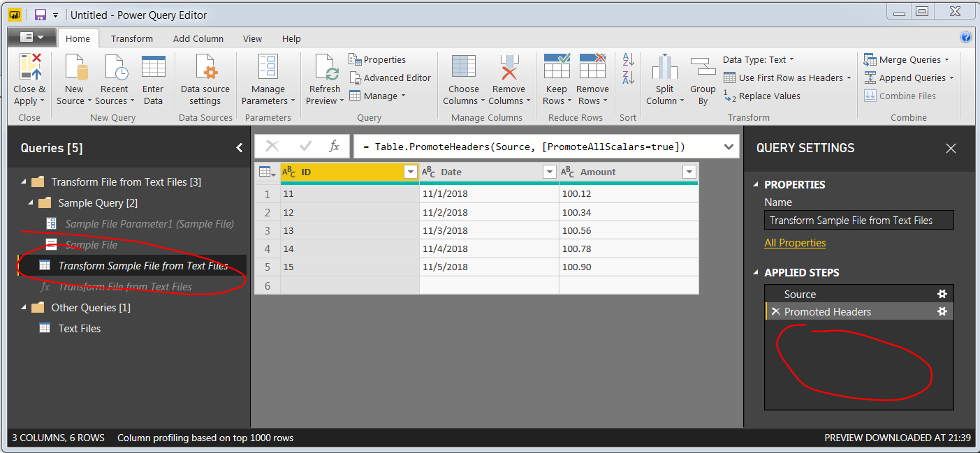Click the Choose Columns icon
This screenshot has width=980, height=453.
point(464,67)
